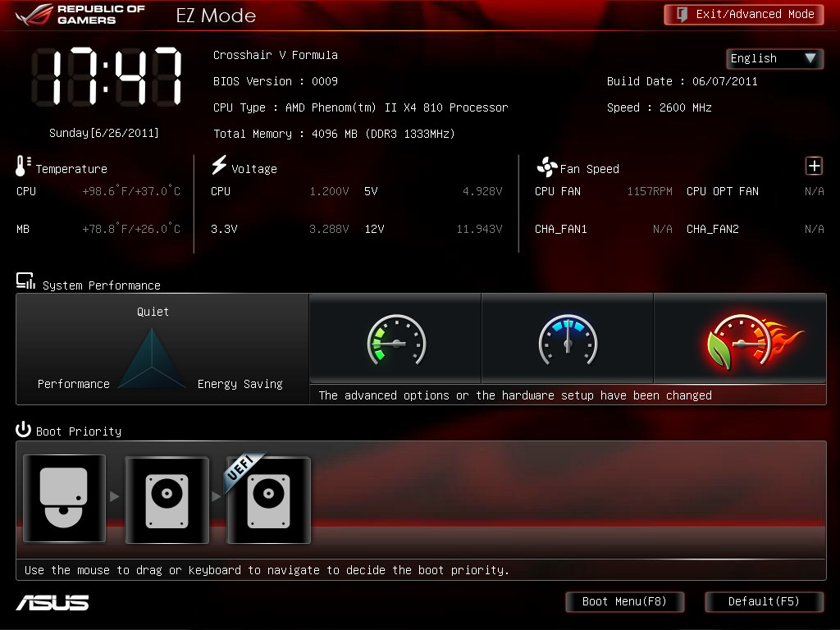
Task: Click the 17:47 digital clock
Action: (x=107, y=76)
